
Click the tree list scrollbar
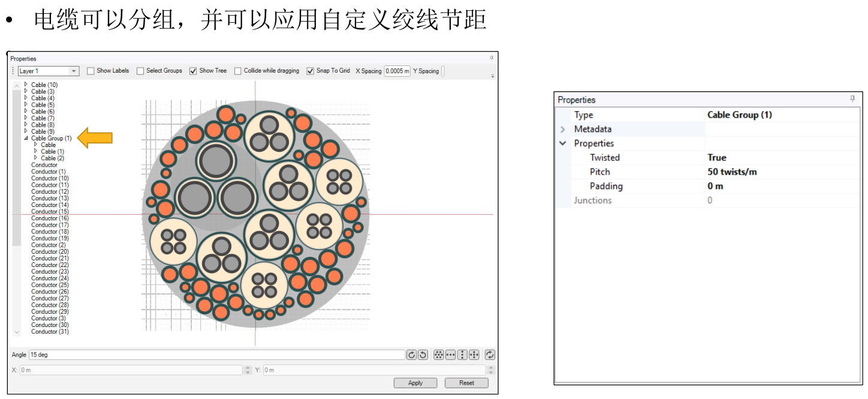coord(16,168)
